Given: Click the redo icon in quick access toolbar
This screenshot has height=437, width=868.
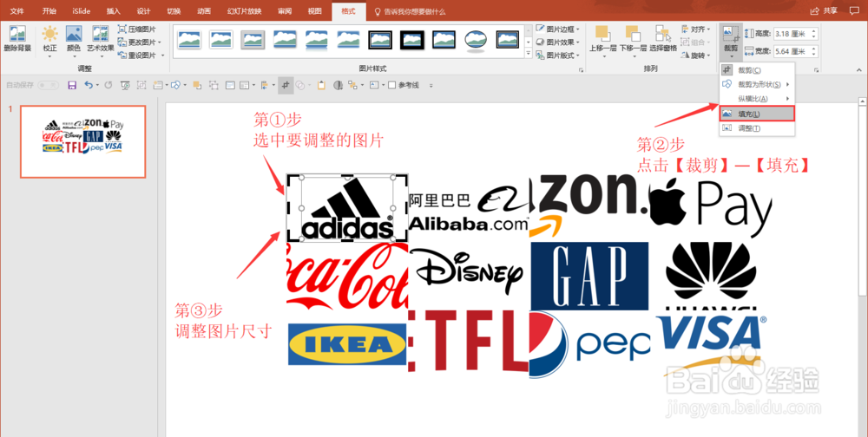Looking at the screenshot, I should pyautogui.click(x=108, y=85).
